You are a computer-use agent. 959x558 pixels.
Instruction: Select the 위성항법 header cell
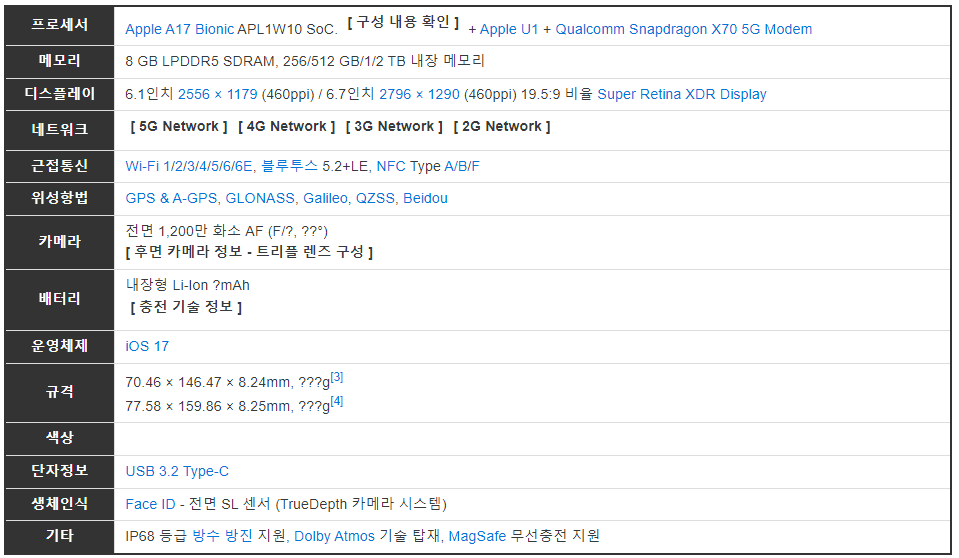[x=59, y=198]
